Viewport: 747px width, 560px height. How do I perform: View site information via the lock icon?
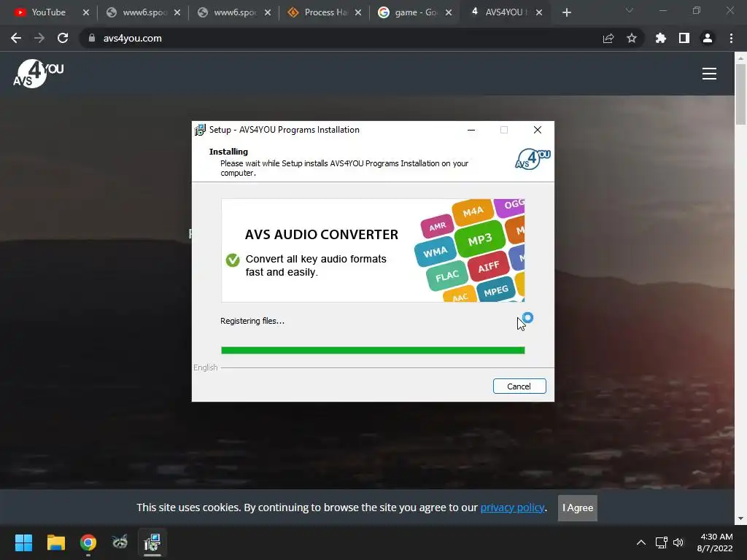pos(92,38)
